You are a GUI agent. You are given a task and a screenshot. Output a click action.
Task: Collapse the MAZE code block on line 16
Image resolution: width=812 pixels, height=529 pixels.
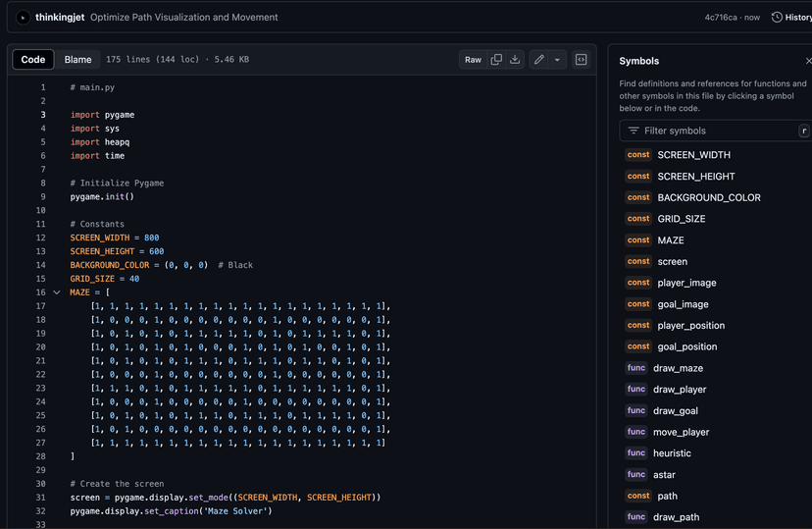pos(57,292)
